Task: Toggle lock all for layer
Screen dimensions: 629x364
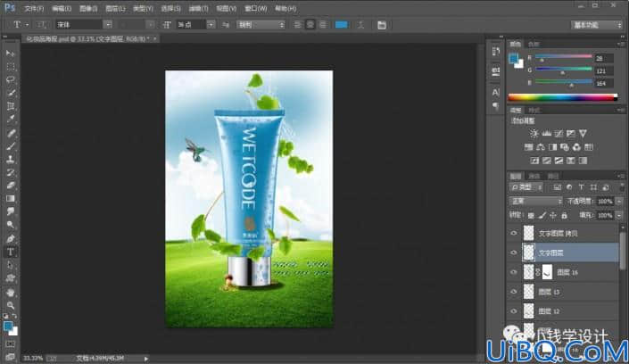Action: [564, 216]
